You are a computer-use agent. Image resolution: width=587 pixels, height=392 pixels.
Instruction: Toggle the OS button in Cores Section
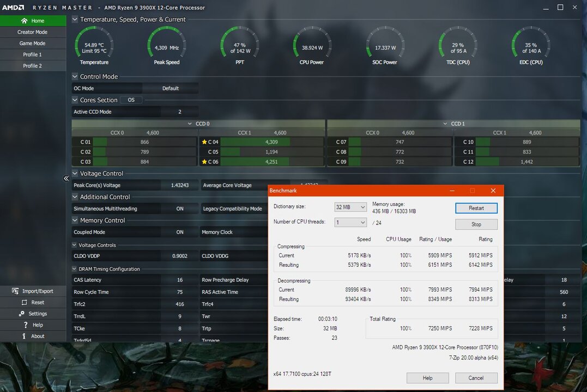pos(131,100)
